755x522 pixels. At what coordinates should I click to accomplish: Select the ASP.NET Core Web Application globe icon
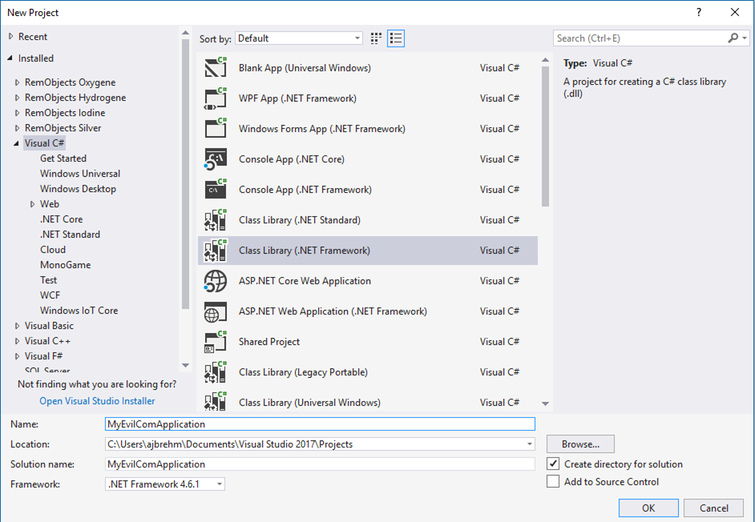point(216,281)
